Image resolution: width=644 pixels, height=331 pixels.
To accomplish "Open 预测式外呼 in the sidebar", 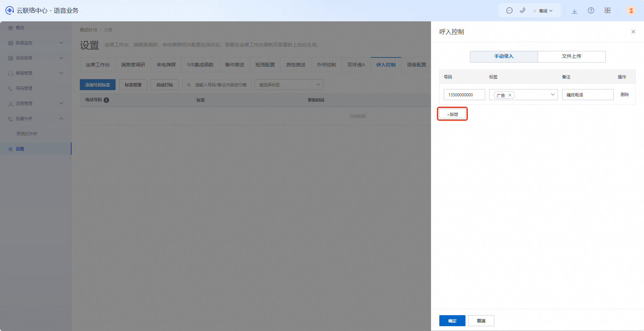I will click(27, 134).
